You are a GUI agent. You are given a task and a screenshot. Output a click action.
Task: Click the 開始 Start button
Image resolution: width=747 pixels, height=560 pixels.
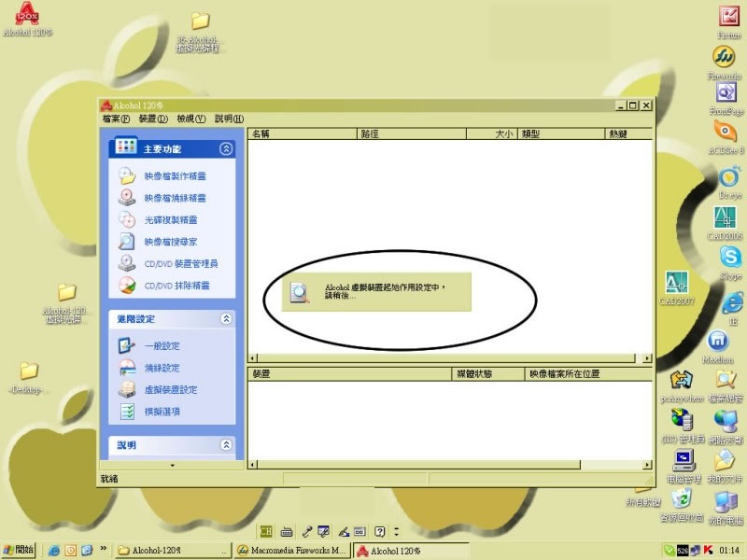tap(18, 550)
